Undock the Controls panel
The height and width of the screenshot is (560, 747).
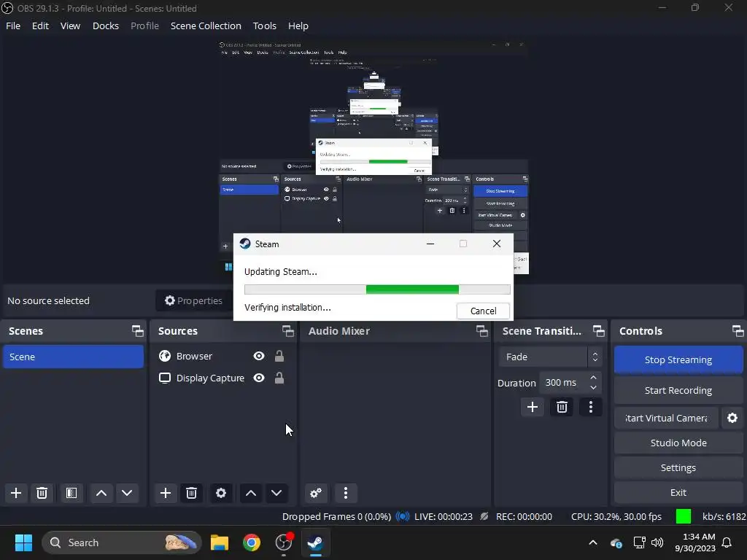(x=738, y=331)
